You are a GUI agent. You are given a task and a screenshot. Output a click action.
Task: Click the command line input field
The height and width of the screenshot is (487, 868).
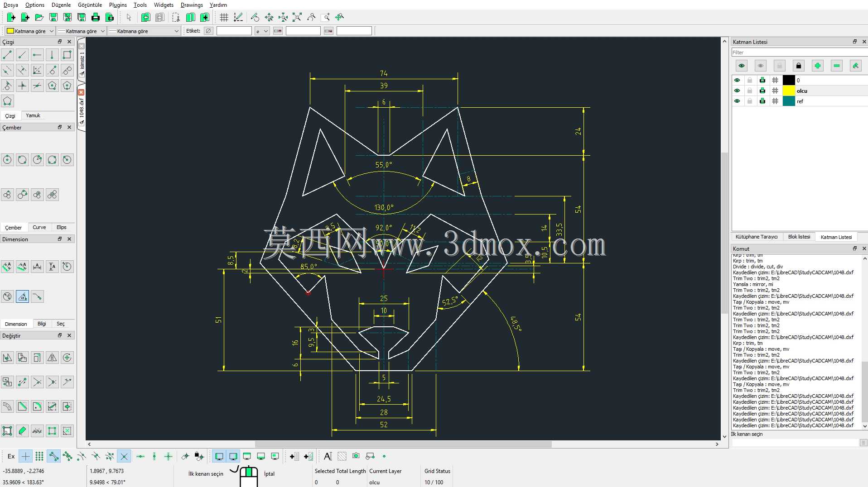tap(795, 443)
